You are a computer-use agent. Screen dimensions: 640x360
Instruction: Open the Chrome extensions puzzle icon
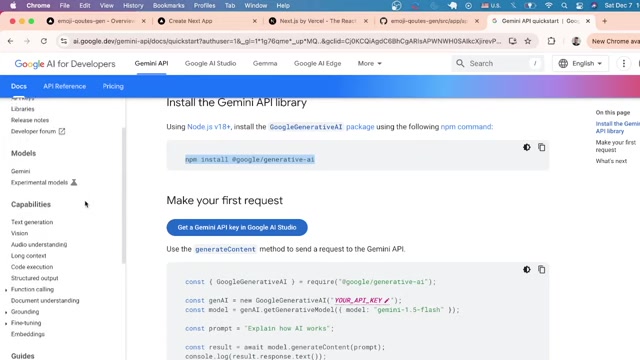point(551,41)
